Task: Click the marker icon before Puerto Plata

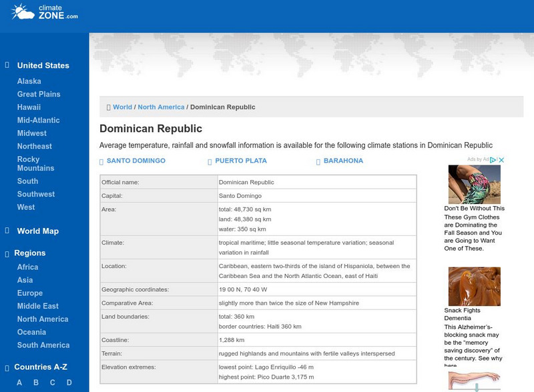Action: [210, 161]
